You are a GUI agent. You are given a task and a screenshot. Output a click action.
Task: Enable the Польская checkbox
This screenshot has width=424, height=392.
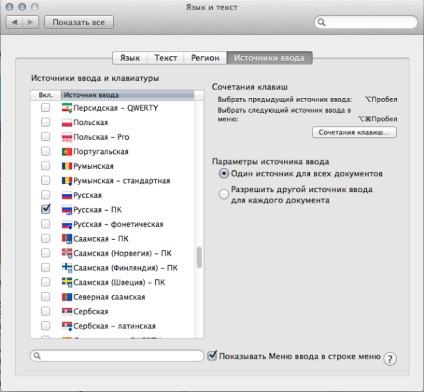point(45,122)
